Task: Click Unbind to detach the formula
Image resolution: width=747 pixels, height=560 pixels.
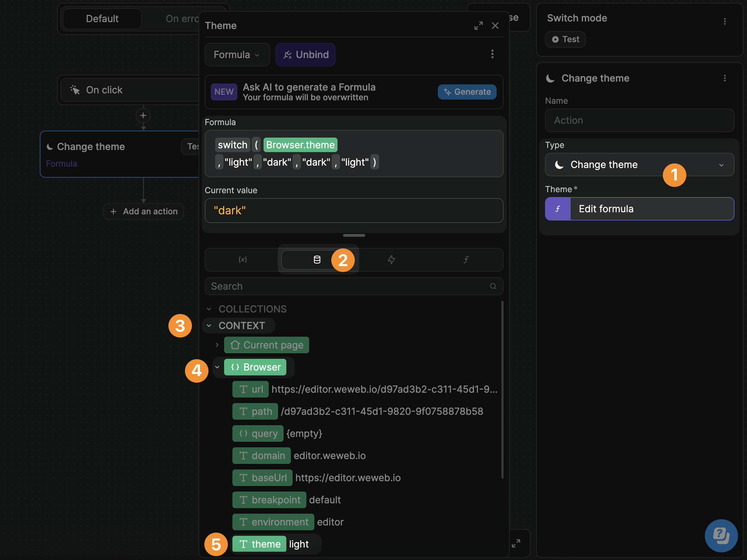Action: 305,54
